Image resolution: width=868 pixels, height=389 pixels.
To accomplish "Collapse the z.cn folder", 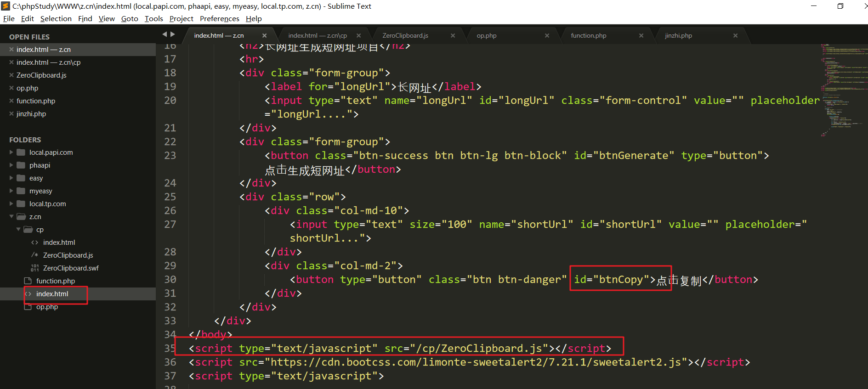I will [x=11, y=216].
